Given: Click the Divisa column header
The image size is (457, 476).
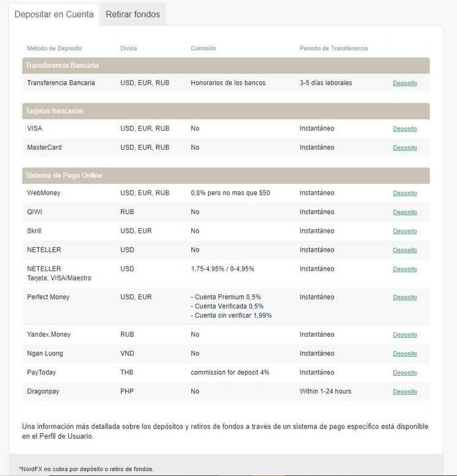Looking at the screenshot, I should click(128, 48).
